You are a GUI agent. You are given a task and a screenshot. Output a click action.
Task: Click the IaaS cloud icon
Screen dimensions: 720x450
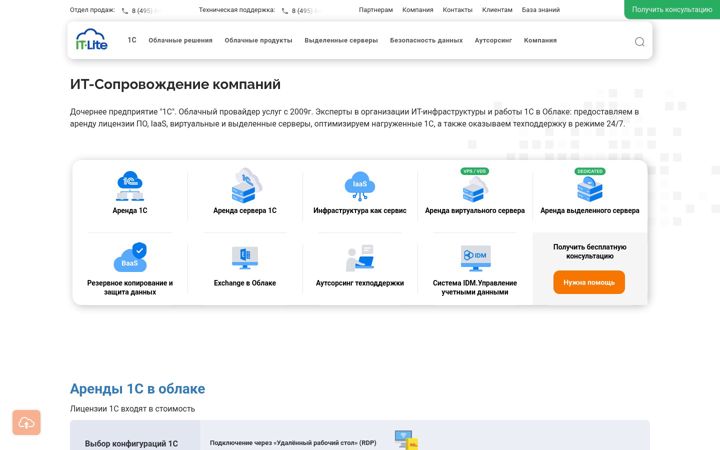(x=360, y=186)
